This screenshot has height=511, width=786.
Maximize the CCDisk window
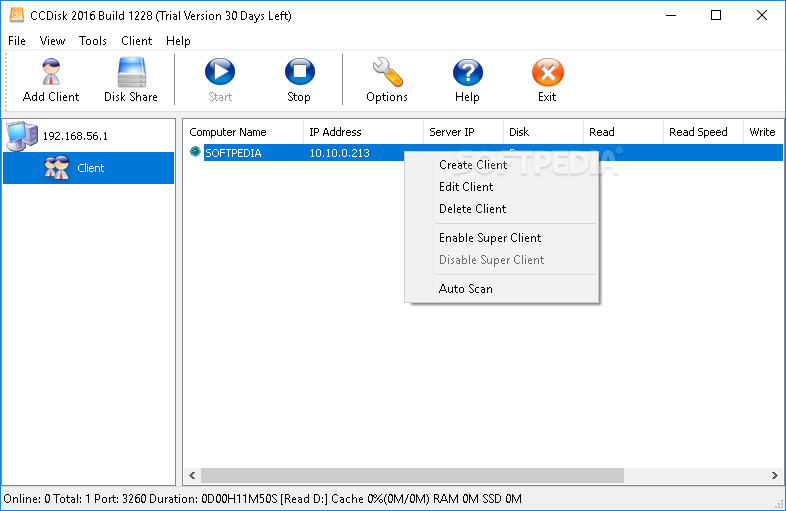point(716,16)
